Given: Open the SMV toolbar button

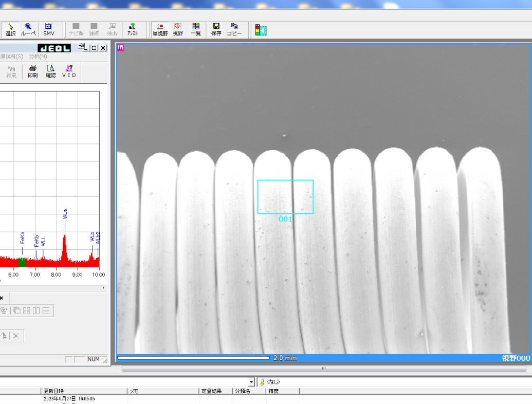Looking at the screenshot, I should pos(48,29).
